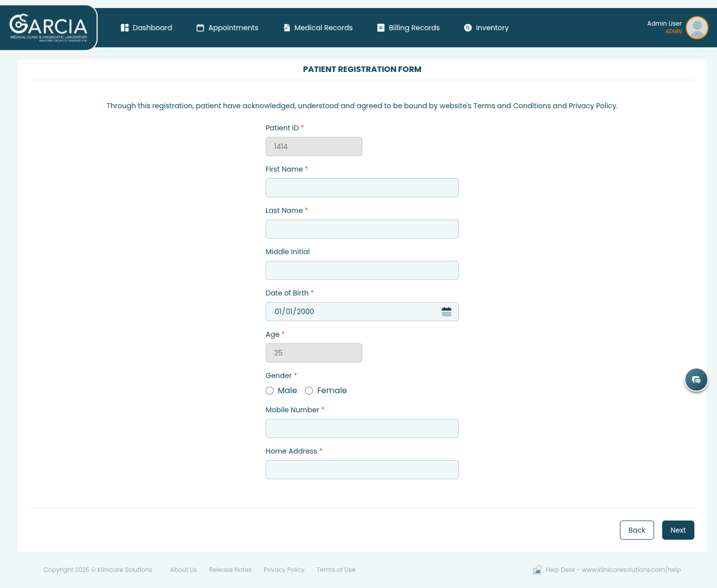Viewport: 717px width, 588px height.
Task: Open the Date of Birth calendar picker
Action: [x=446, y=312]
